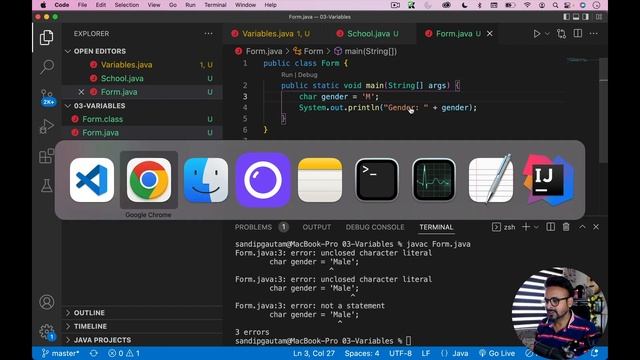Open the Terminal menu in menu bar

click(x=215, y=5)
